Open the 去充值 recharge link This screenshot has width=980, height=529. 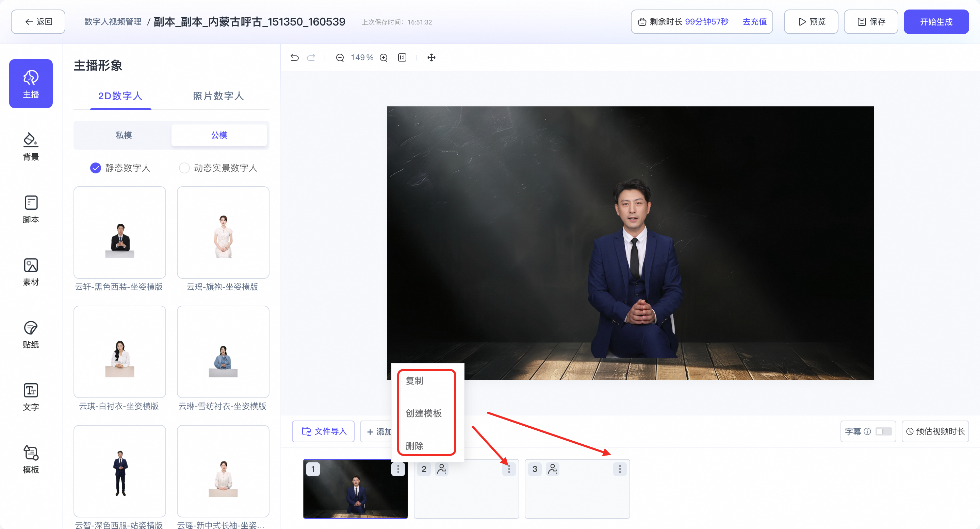pyautogui.click(x=754, y=22)
